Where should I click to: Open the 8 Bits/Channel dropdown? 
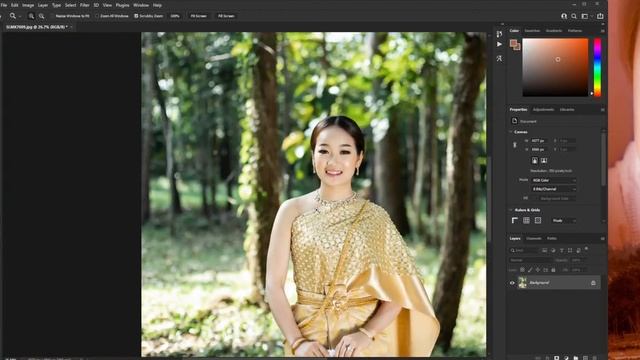coord(553,189)
